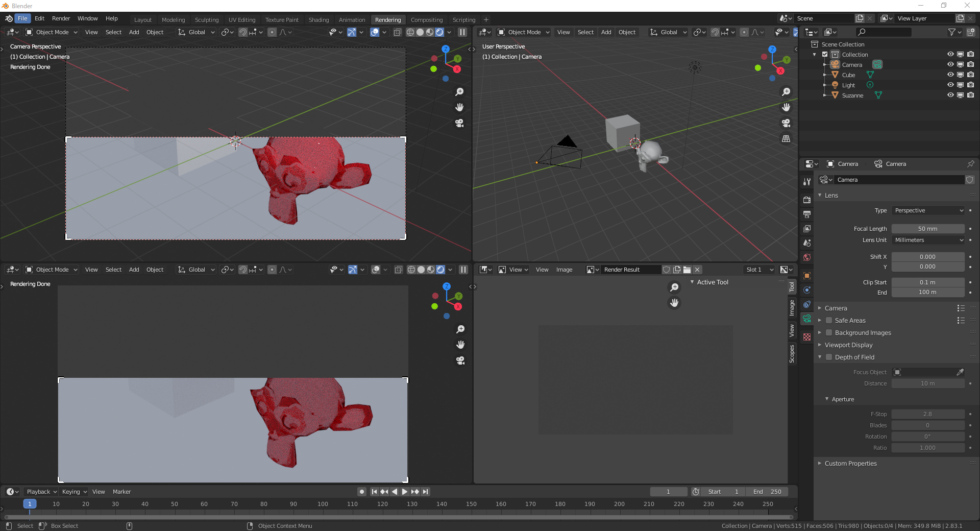Image resolution: width=980 pixels, height=531 pixels.
Task: Click the hand pan icon in image editor
Action: tap(674, 303)
